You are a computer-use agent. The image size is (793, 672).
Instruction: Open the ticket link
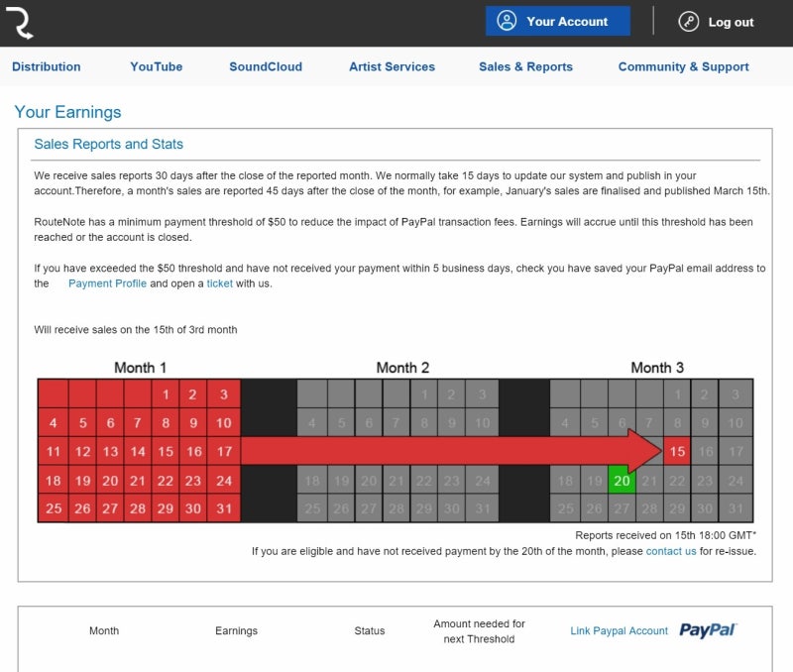pyautogui.click(x=219, y=283)
